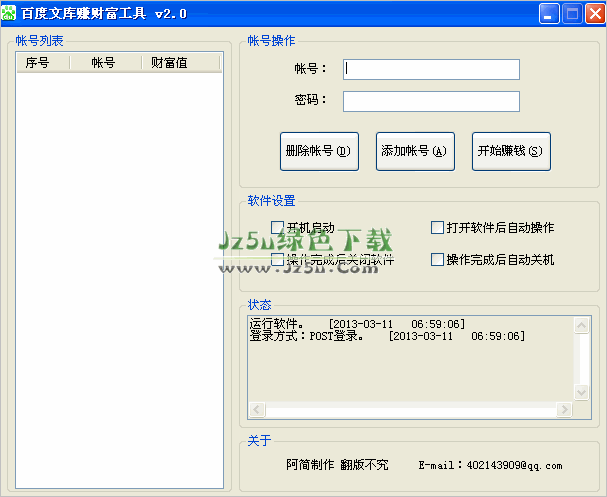The width and height of the screenshot is (607, 497).
Task: Minimize the window
Action: 549,14
